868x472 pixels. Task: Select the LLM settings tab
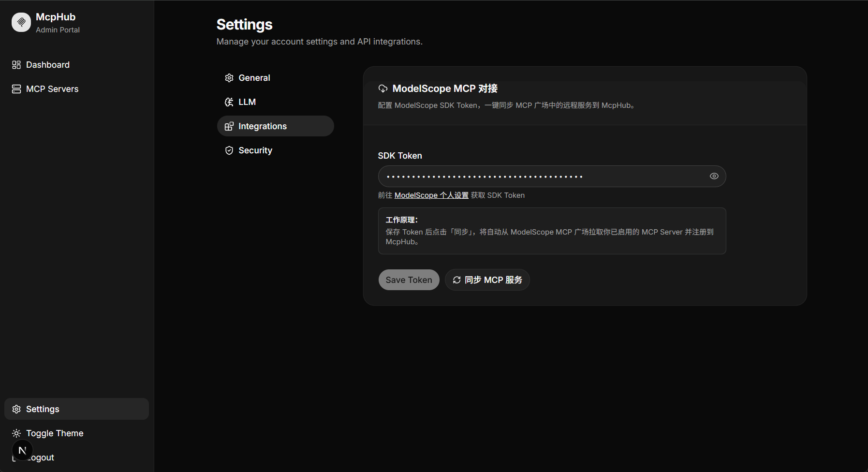[248, 102]
